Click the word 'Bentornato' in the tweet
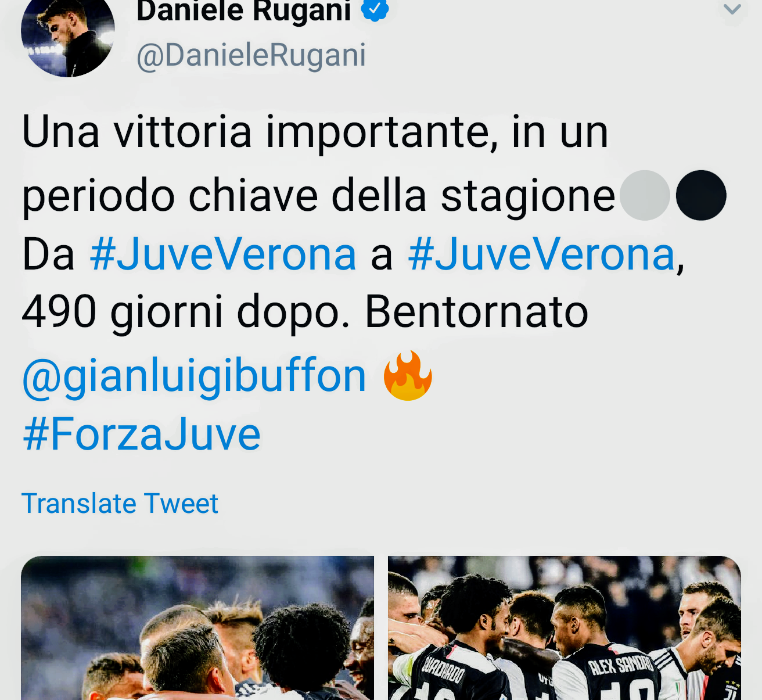 pos(476,312)
